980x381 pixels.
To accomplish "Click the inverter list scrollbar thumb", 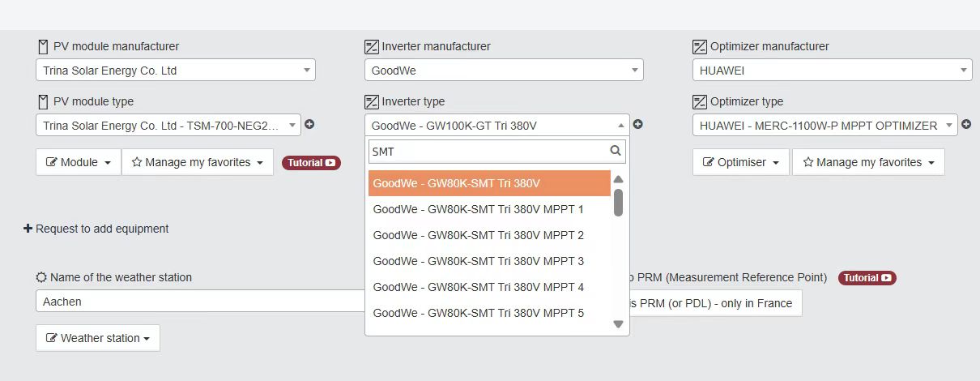I will point(618,203).
